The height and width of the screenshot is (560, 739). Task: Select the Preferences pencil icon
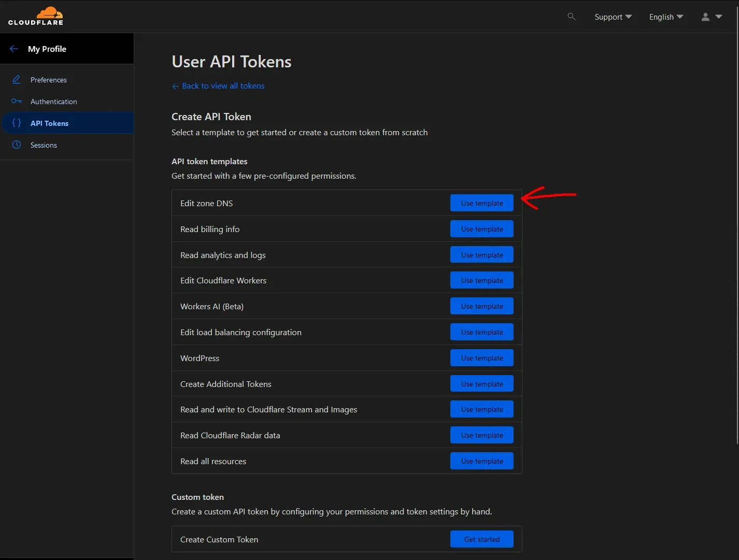coord(16,79)
